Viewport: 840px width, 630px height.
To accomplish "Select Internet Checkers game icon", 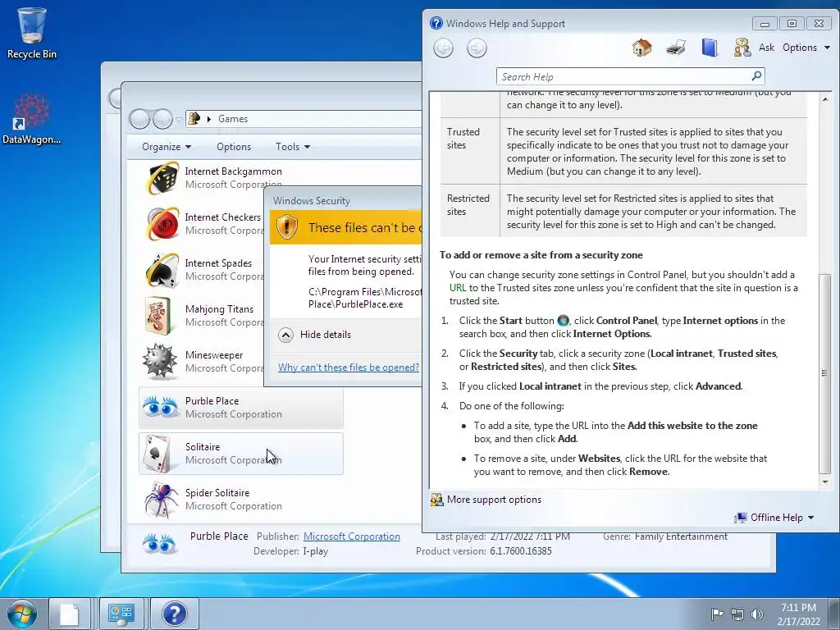I will coord(162,223).
